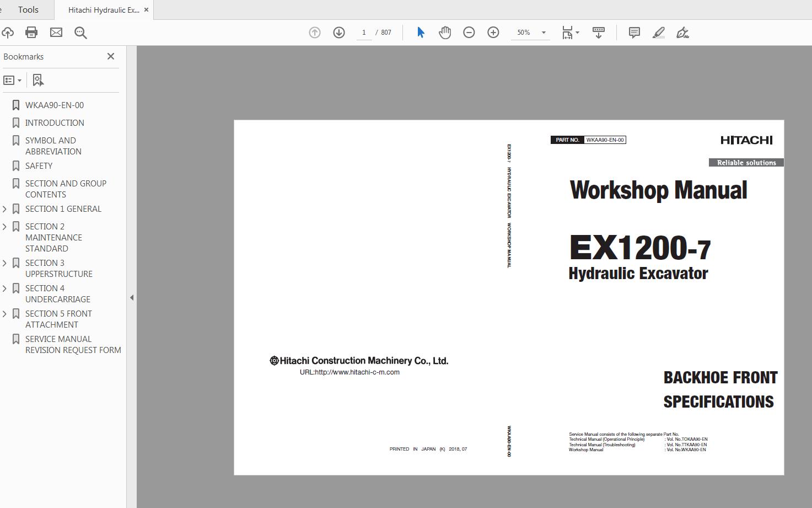Click the Bookmarks panel title
This screenshot has width=812, height=508.
(x=23, y=57)
